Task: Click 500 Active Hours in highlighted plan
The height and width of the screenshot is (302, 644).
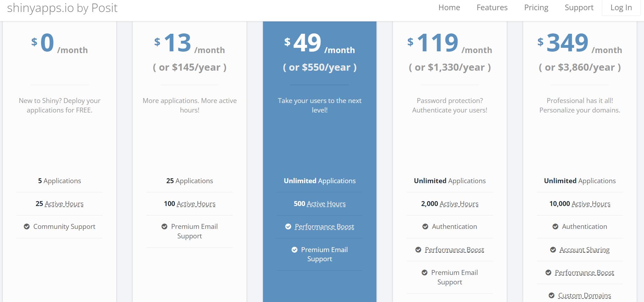Action: 320,204
